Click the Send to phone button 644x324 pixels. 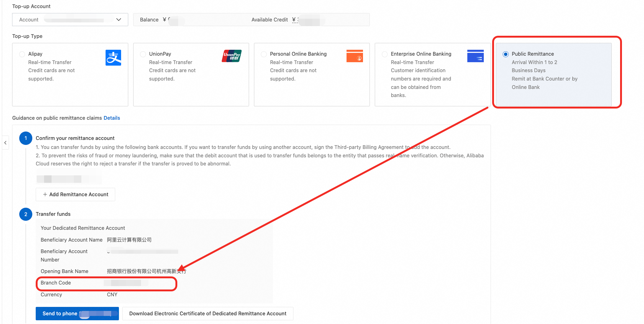[77, 313]
